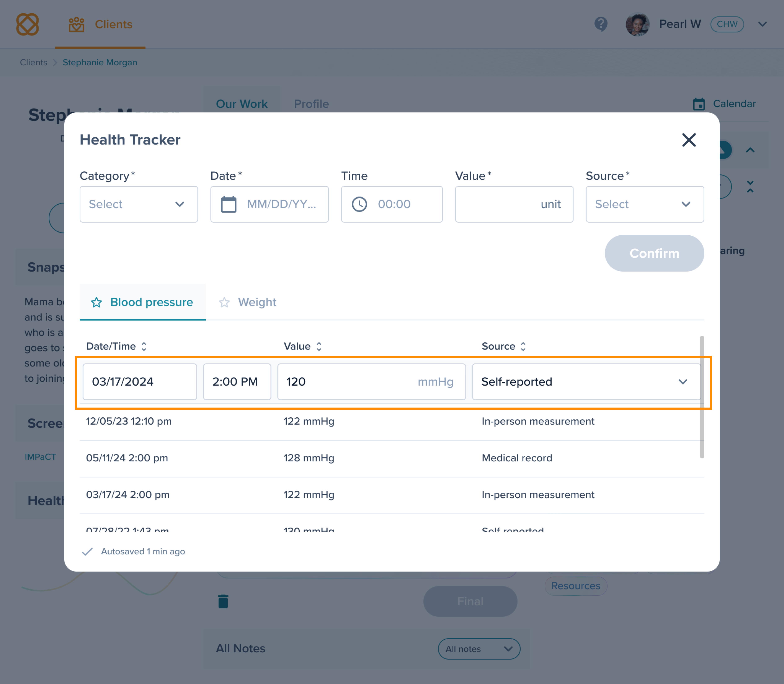Edit the 03/17/2024 date field
The height and width of the screenshot is (684, 784).
click(140, 381)
